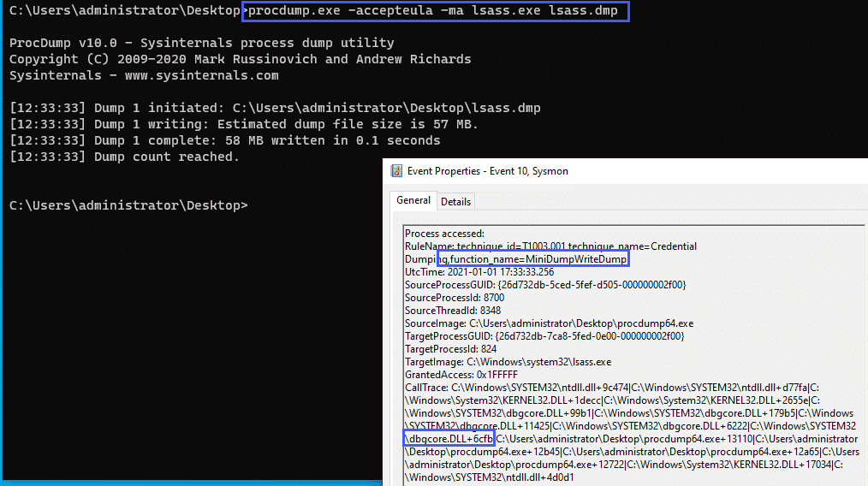Switch to the Details tab
The height and width of the screenshot is (486, 868).
pos(455,202)
